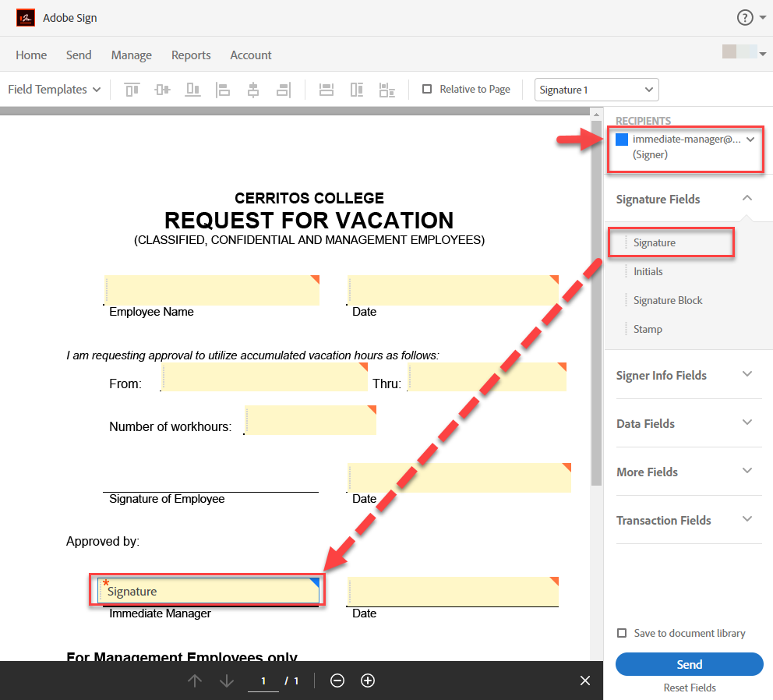Click the match width and height icon
Screen dimensions: 773x700
click(x=387, y=90)
